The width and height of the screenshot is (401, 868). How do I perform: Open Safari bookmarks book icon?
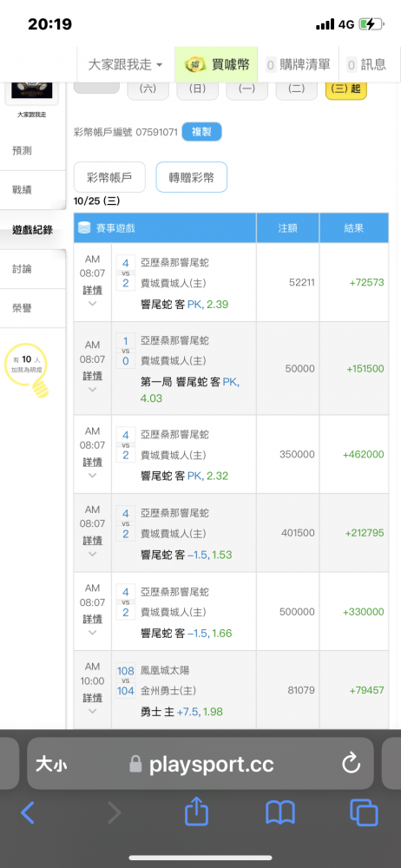[x=280, y=812]
